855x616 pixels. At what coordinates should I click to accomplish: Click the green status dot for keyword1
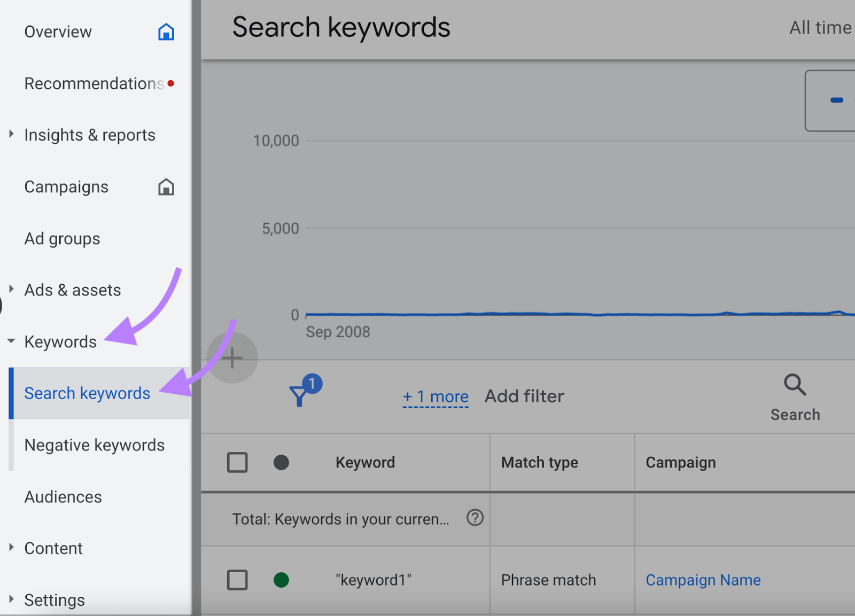pos(281,580)
